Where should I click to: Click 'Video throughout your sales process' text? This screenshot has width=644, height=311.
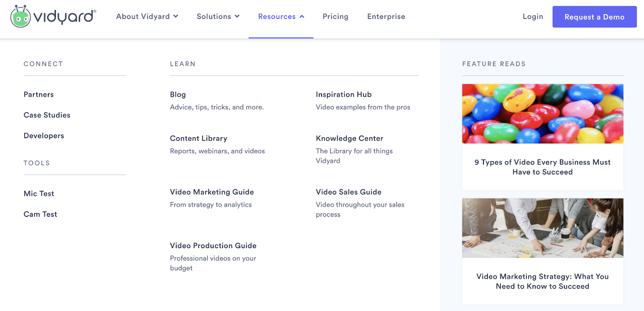click(360, 209)
